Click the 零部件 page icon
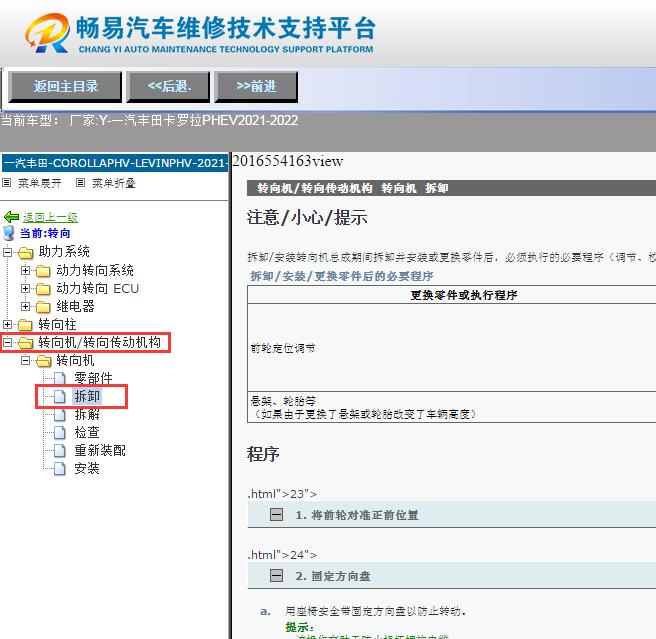Screen dimensions: 656x639 point(60,378)
